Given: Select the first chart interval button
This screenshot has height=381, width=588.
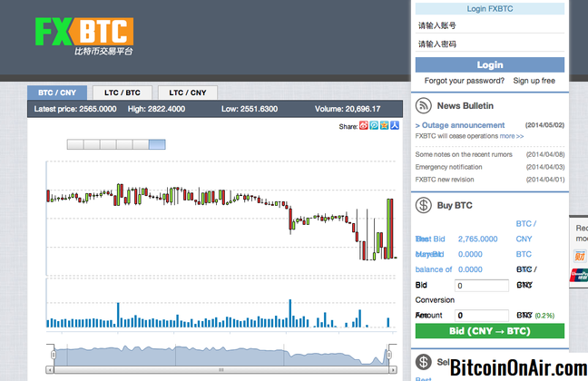Looking at the screenshot, I should point(75,144).
